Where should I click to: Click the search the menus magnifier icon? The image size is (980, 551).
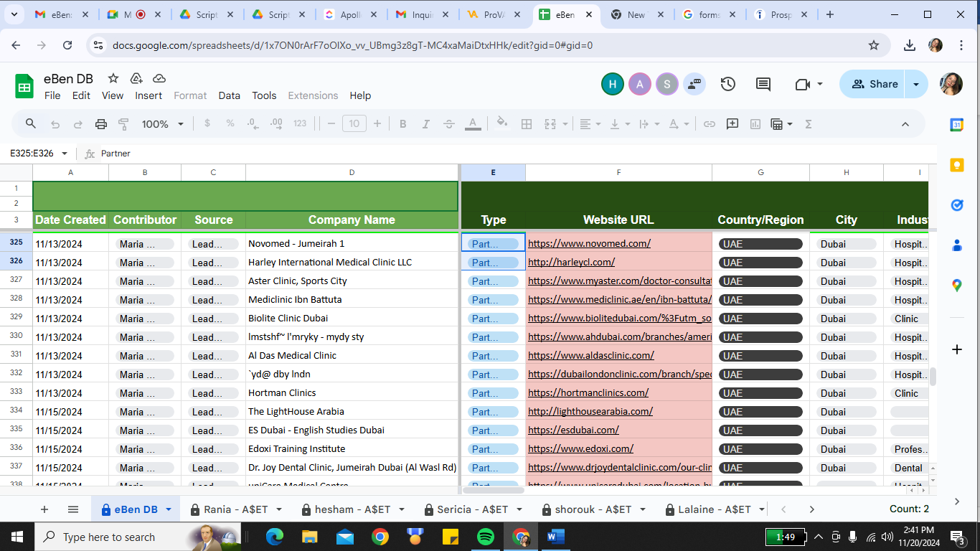[31, 123]
